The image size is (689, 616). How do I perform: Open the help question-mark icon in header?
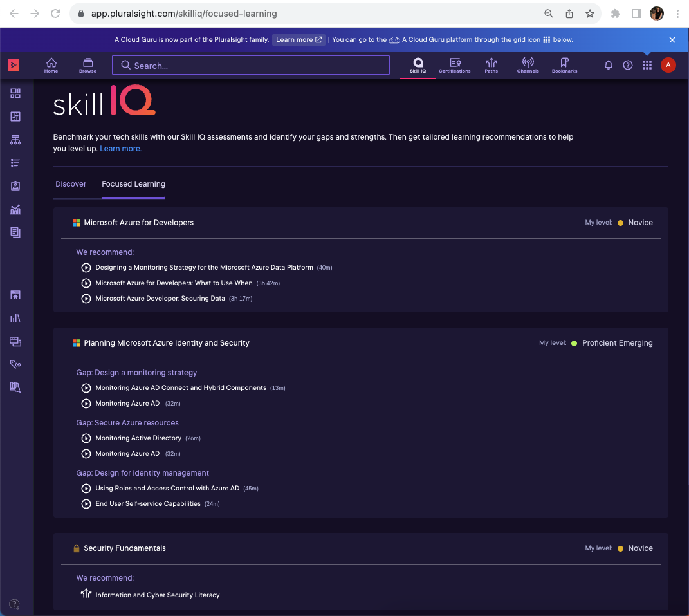pos(628,65)
